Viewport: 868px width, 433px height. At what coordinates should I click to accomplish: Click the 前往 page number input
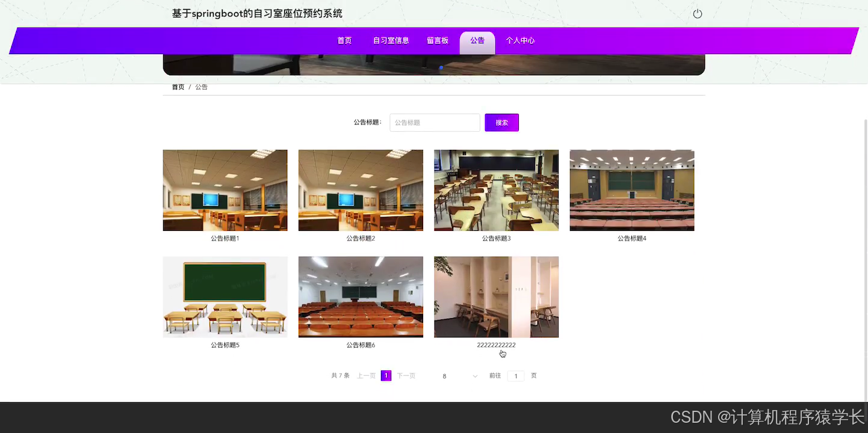tap(515, 375)
